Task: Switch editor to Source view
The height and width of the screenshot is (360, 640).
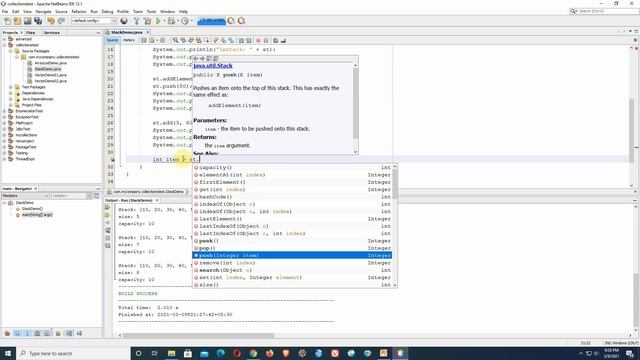Action: coord(112,40)
